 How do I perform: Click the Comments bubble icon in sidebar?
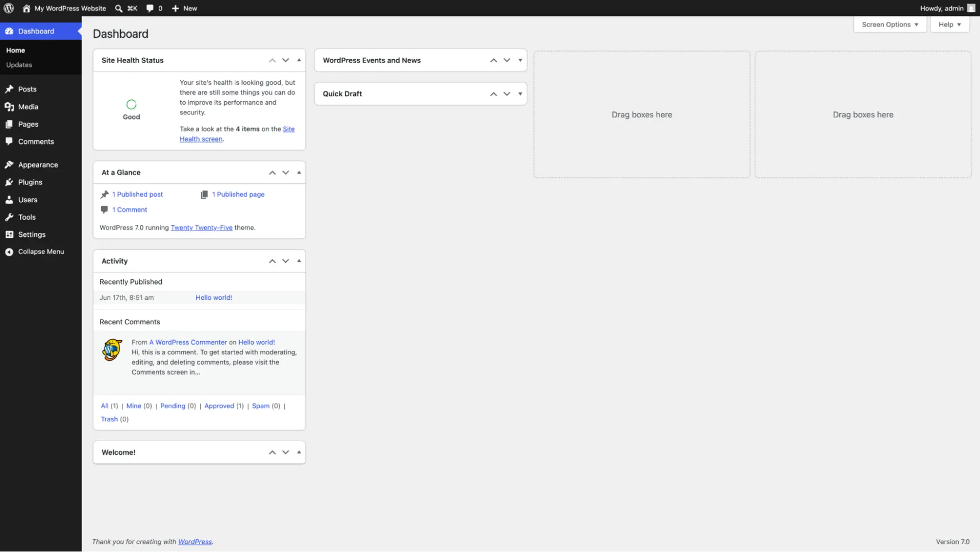(x=9, y=141)
